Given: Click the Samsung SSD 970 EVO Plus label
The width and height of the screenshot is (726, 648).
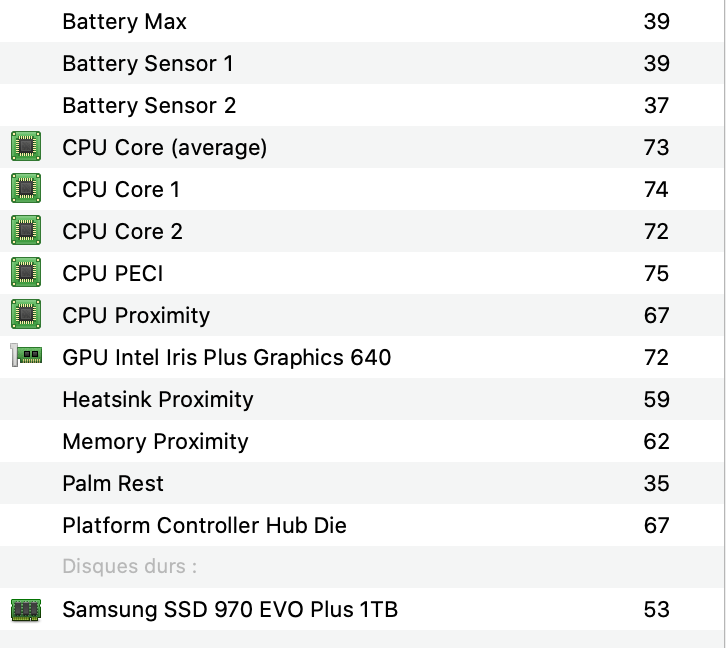Looking at the screenshot, I should pyautogui.click(x=230, y=609).
